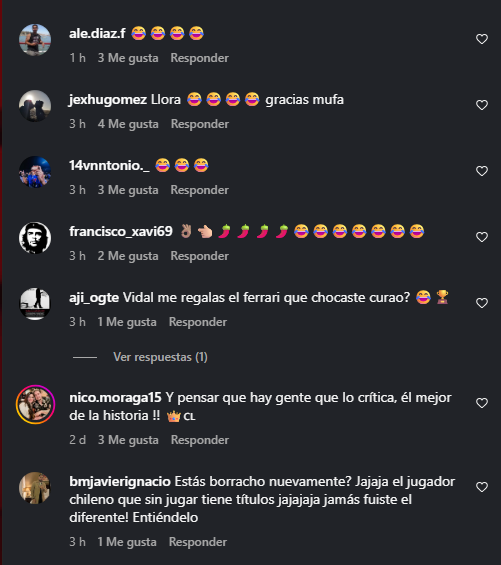Image resolution: width=501 pixels, height=565 pixels.
Task: Tap heart on 14vnntonio._ comment
Action: click(482, 171)
